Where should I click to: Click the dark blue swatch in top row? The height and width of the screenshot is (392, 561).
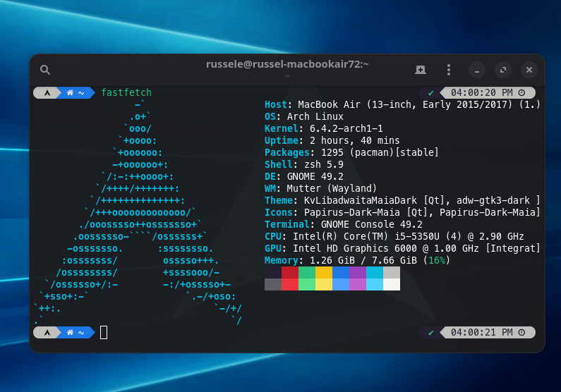tap(341, 273)
